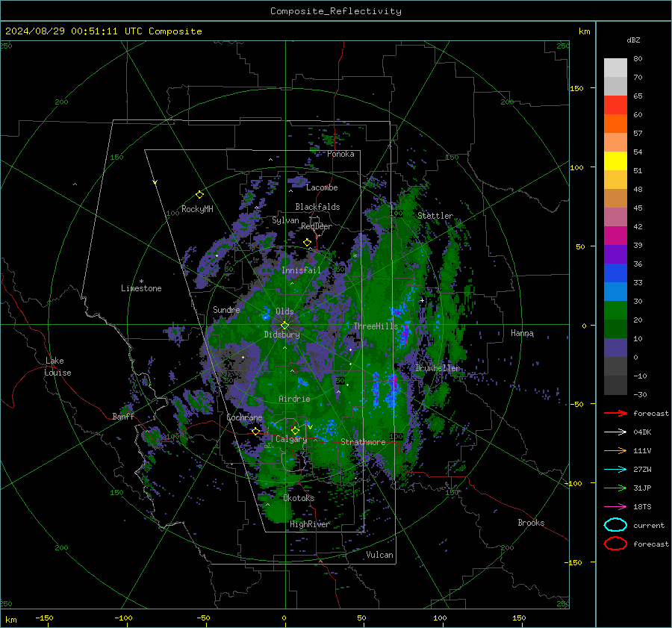Image resolution: width=672 pixels, height=628 pixels.
Task: Click the Sundre city label
Action: click(226, 310)
